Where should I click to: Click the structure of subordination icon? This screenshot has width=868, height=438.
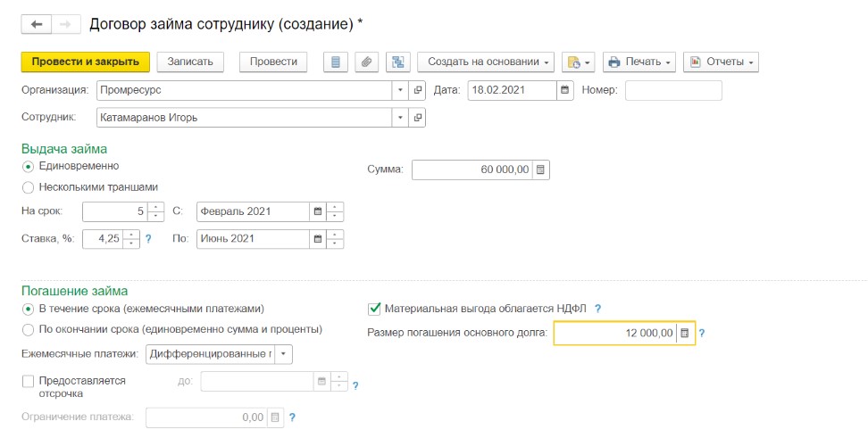point(397,62)
